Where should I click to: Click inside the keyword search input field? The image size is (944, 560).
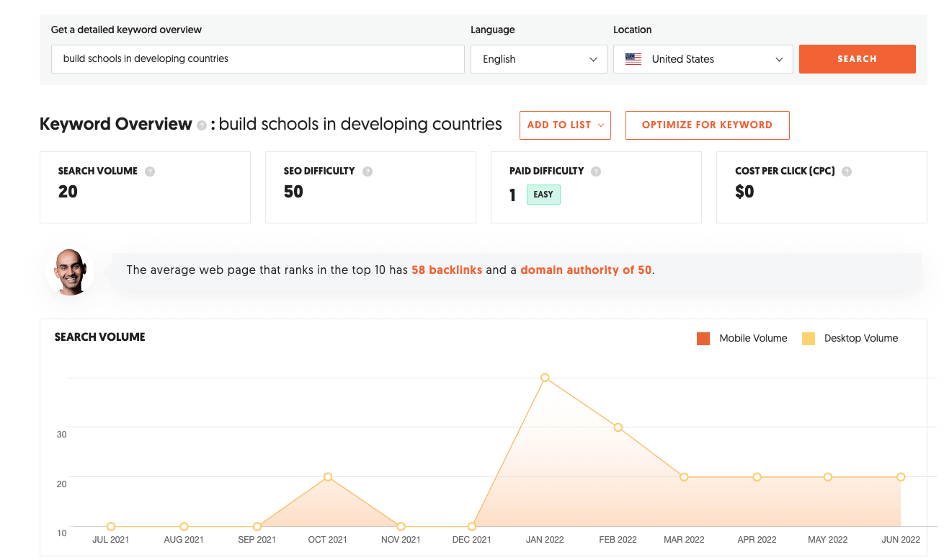257,59
